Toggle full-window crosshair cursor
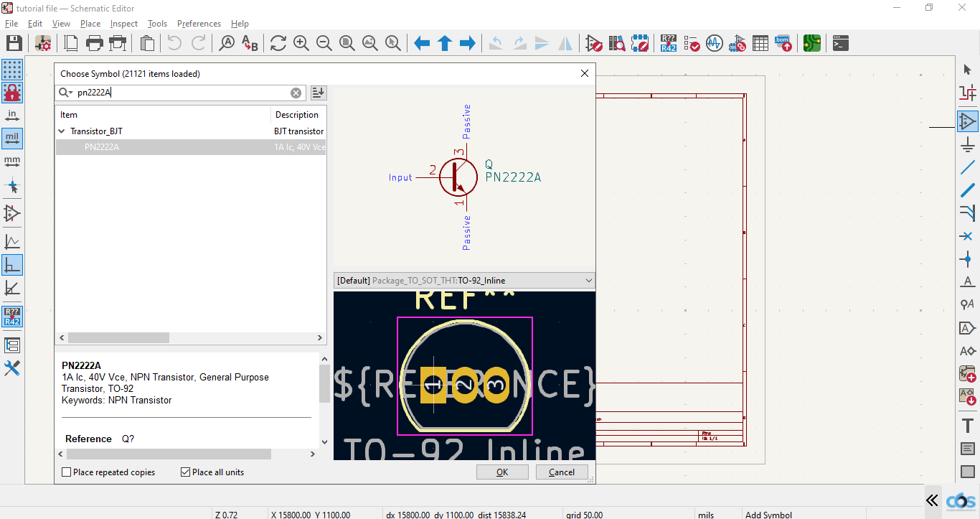The width and height of the screenshot is (980, 519). pos(12,187)
